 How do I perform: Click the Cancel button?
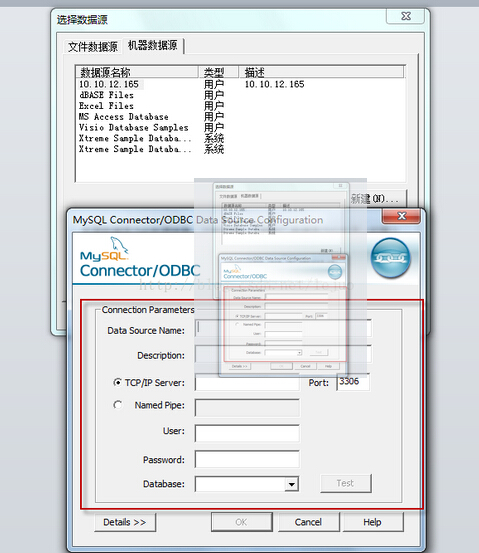[309, 522]
